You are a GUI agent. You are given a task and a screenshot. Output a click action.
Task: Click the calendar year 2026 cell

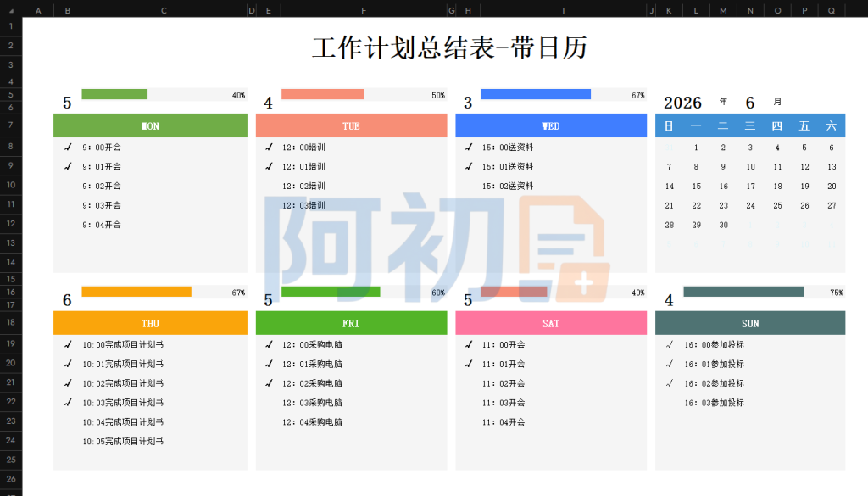point(682,103)
